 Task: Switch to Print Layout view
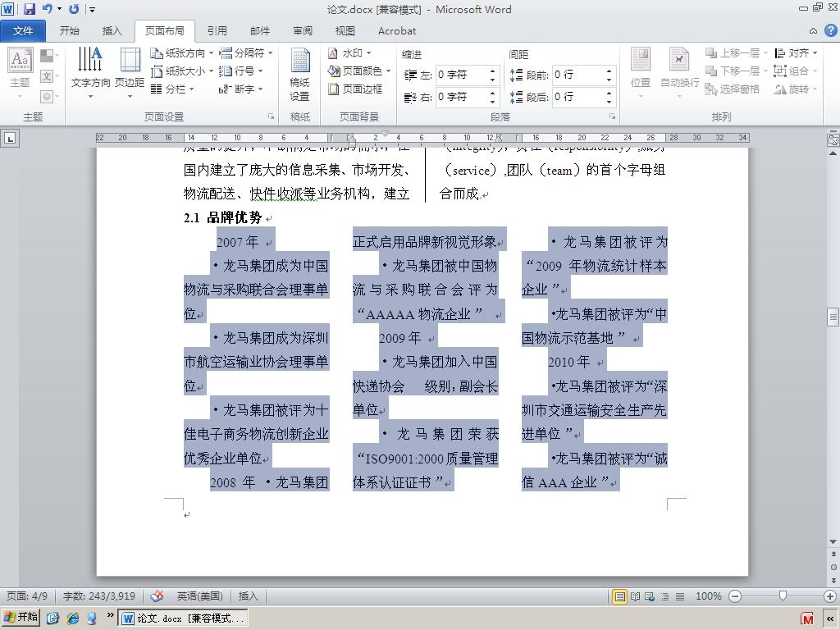[620, 596]
